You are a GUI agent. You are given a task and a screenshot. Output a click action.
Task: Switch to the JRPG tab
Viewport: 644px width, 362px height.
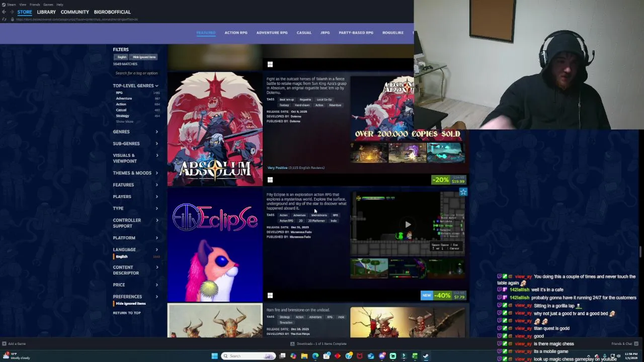pos(325,33)
